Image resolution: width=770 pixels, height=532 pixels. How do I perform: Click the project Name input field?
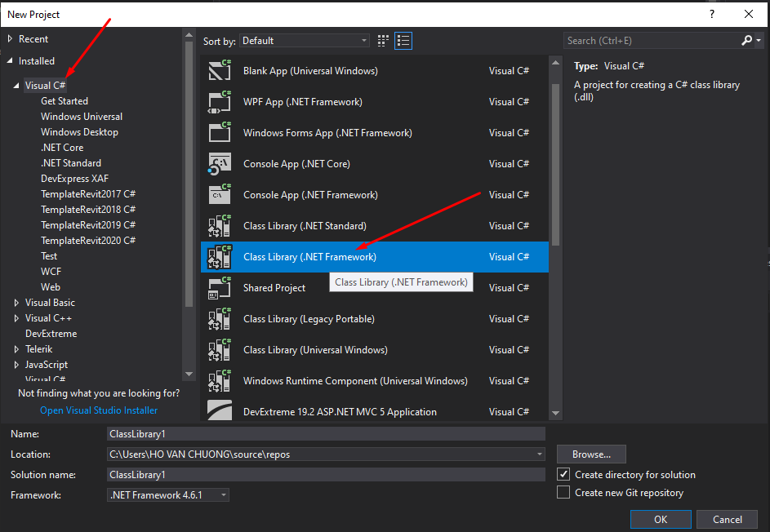click(325, 434)
